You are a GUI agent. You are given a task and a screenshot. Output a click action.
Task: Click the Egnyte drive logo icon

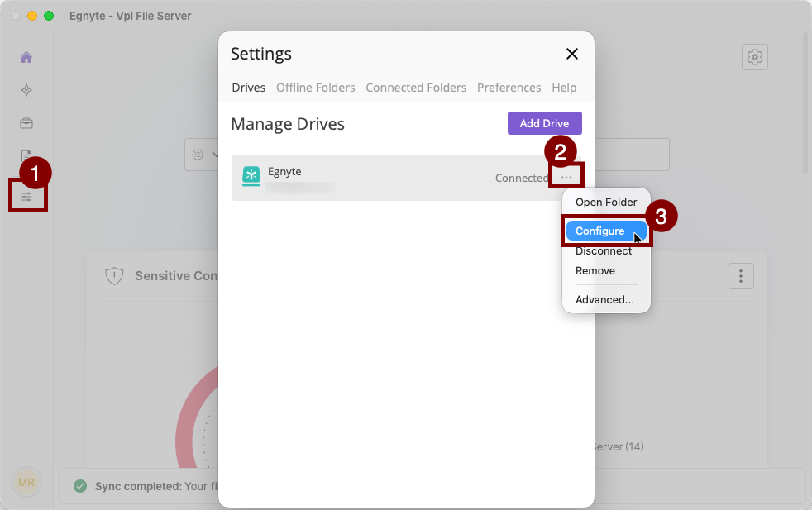(x=251, y=176)
